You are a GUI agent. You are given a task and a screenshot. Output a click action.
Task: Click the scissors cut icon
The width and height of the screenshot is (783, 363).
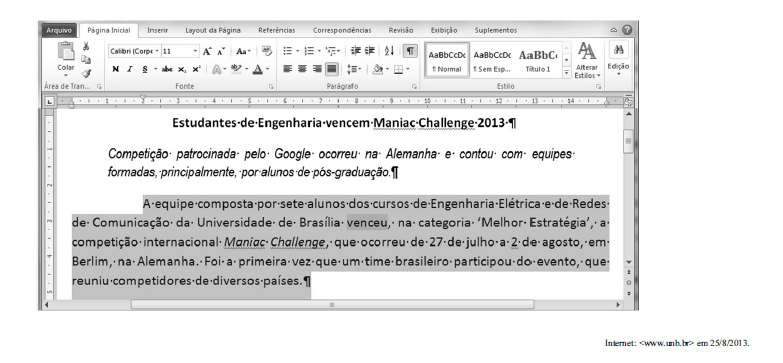[x=86, y=46]
